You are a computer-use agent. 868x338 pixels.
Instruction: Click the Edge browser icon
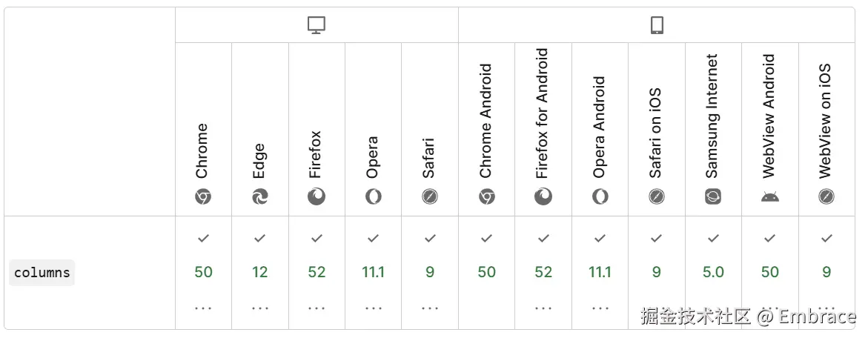[x=260, y=196]
